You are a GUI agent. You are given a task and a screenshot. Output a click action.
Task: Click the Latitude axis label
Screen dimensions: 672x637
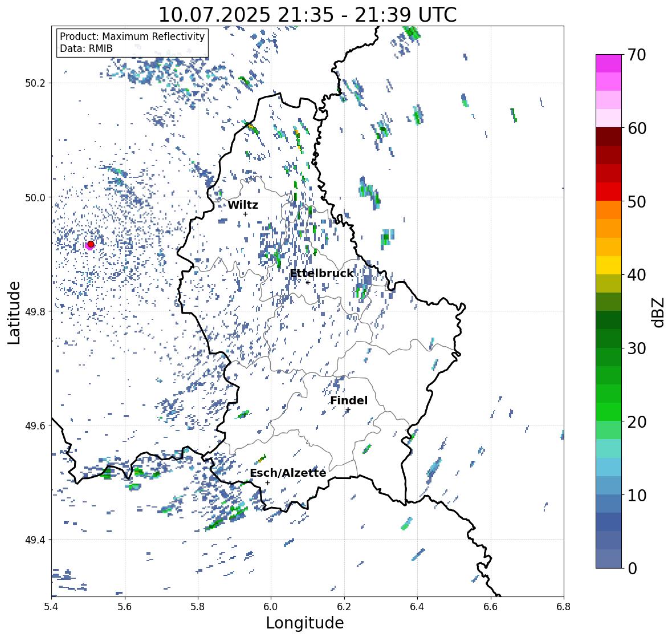[14, 313]
